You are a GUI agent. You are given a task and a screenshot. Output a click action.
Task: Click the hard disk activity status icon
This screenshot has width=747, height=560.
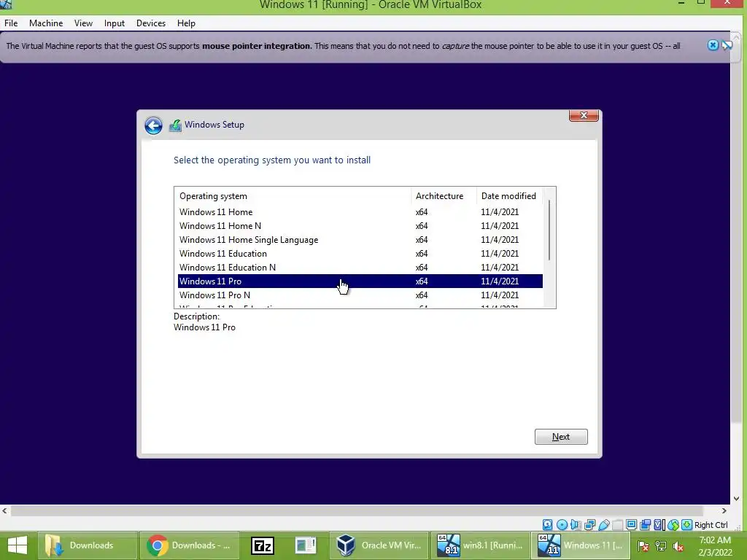click(x=547, y=524)
